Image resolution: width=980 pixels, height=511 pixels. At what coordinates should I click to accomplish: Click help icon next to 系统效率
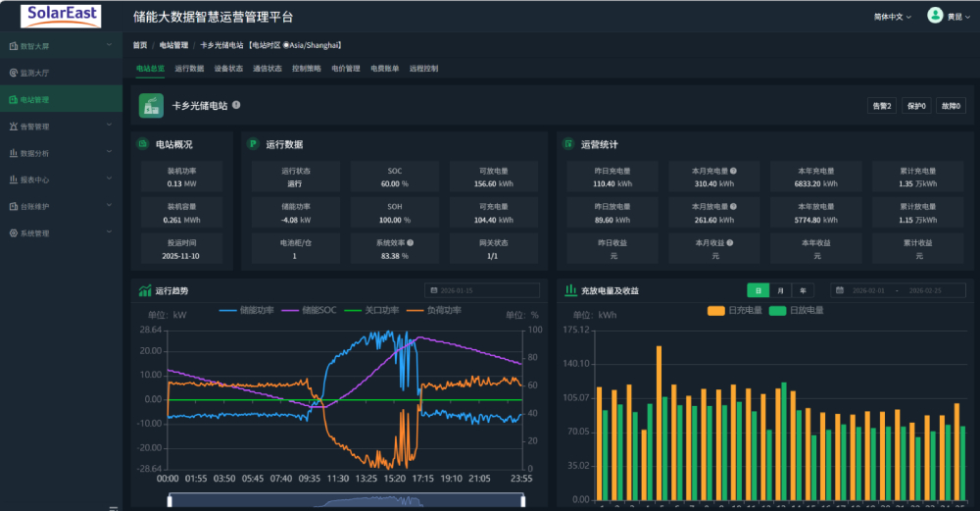410,242
